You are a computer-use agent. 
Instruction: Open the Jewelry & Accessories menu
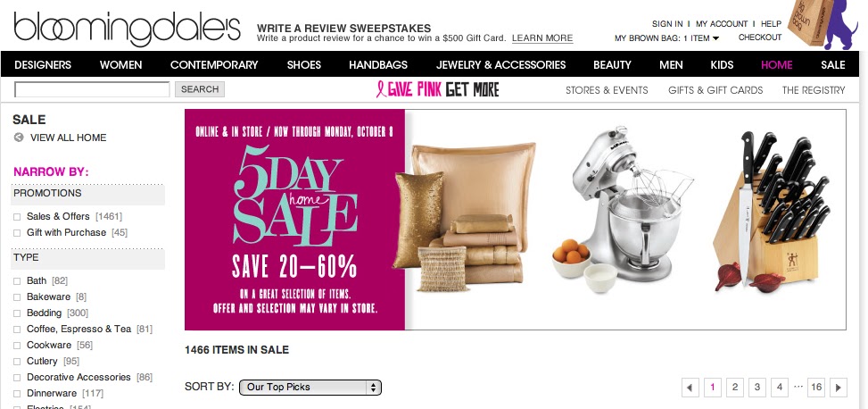point(501,65)
